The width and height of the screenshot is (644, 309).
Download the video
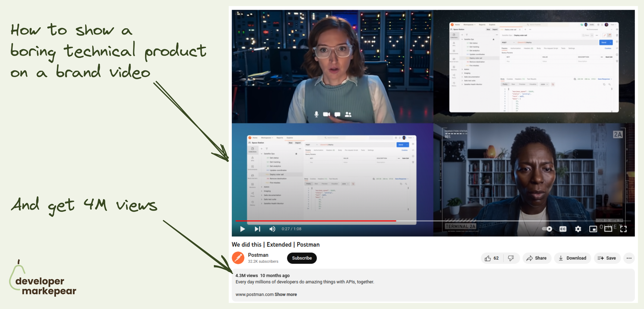[x=572, y=258]
